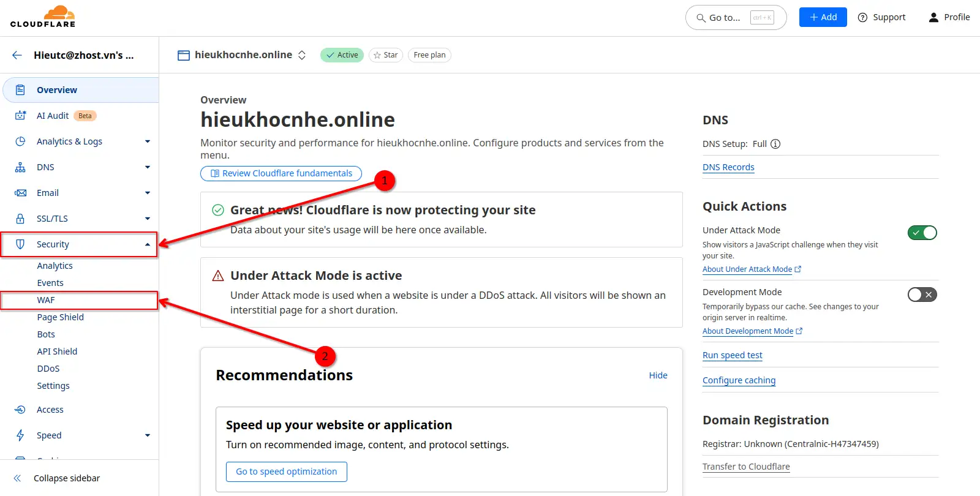Click the DNS Setup info icon
980x496 pixels.
pos(775,144)
